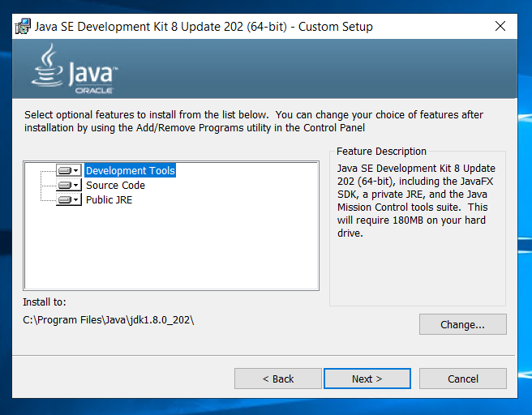The width and height of the screenshot is (532, 415).
Task: Click Change... to modify the install folder
Action: point(463,324)
